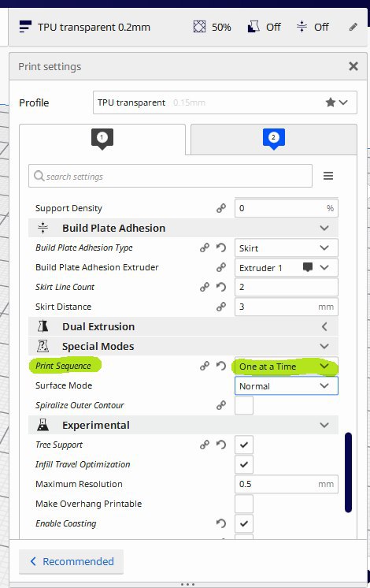Image resolution: width=370 pixels, height=588 pixels.
Task: Open the Surface Mode dropdown
Action: (286, 386)
